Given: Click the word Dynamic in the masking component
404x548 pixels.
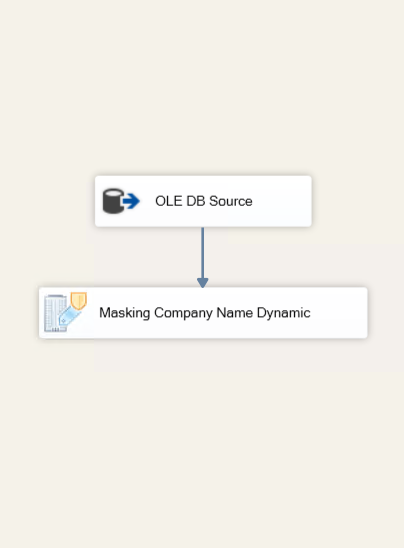Looking at the screenshot, I should (283, 313).
